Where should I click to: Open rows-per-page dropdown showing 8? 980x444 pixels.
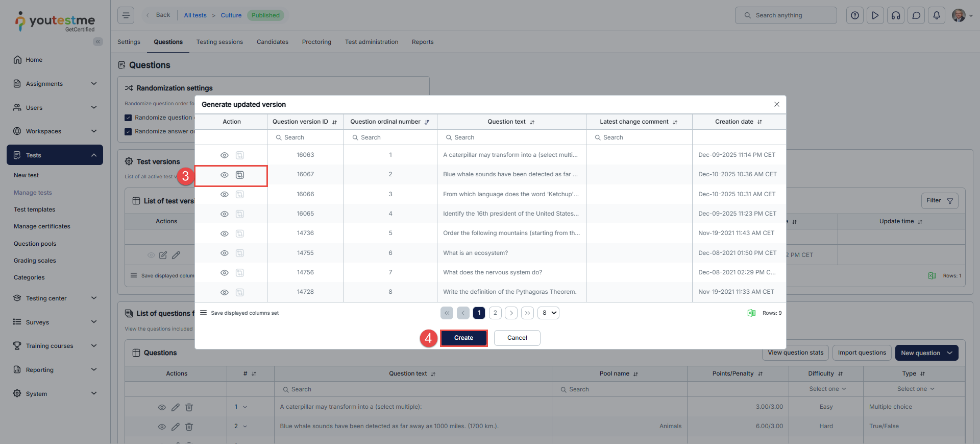click(548, 313)
